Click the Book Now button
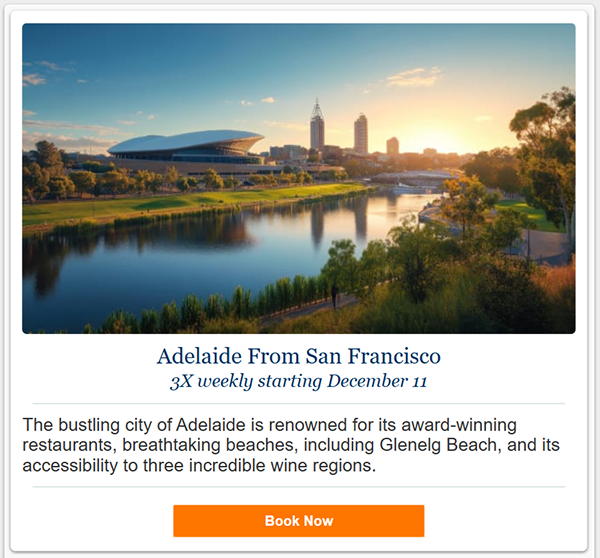This screenshot has height=558, width=600. point(298,521)
